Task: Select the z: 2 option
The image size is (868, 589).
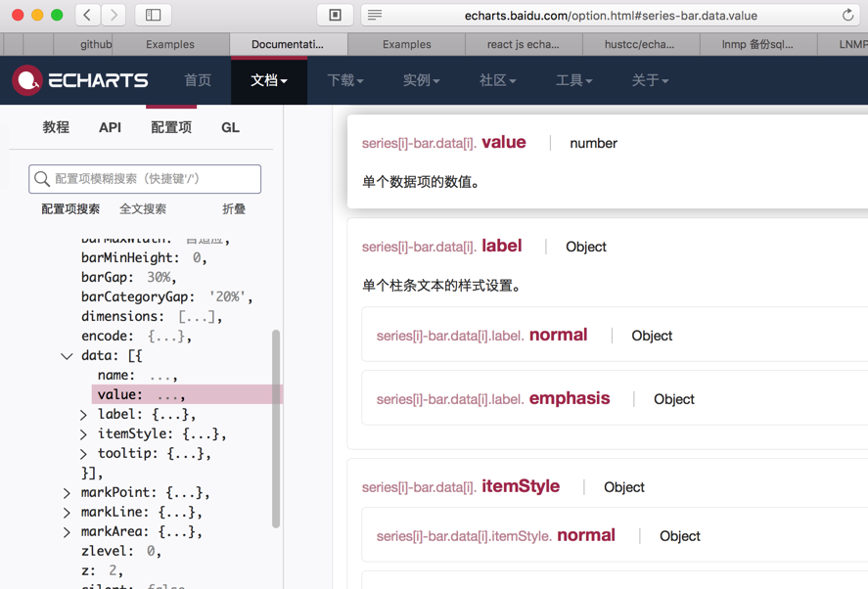Action: click(102, 570)
